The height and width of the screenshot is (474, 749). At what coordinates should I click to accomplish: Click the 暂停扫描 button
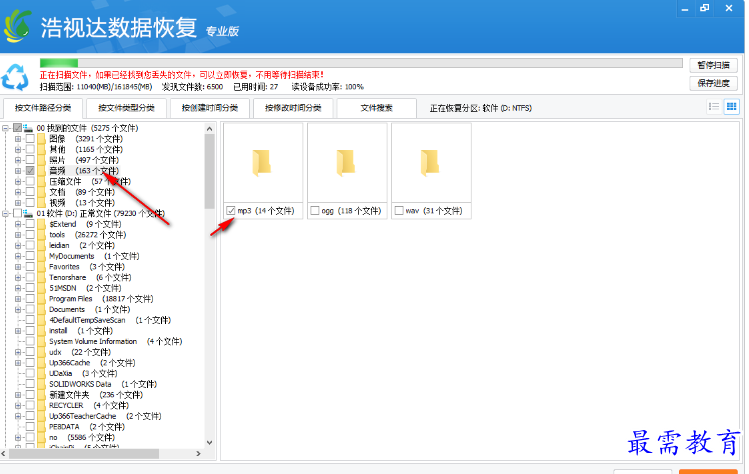coord(714,65)
